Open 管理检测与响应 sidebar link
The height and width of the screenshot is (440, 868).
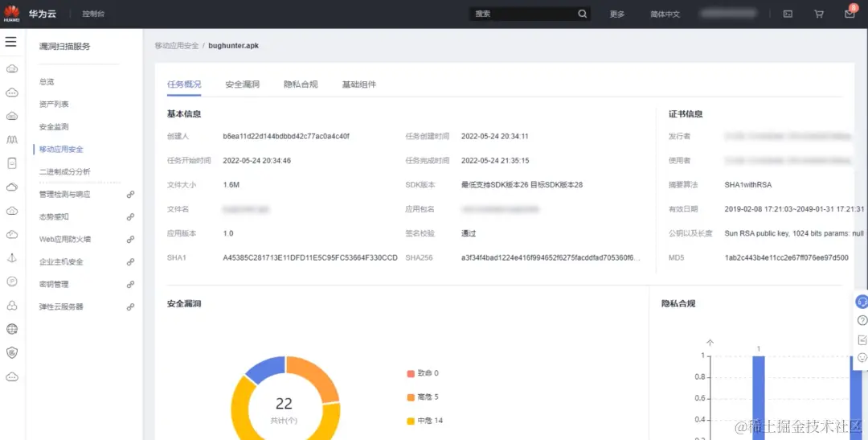[64, 195]
